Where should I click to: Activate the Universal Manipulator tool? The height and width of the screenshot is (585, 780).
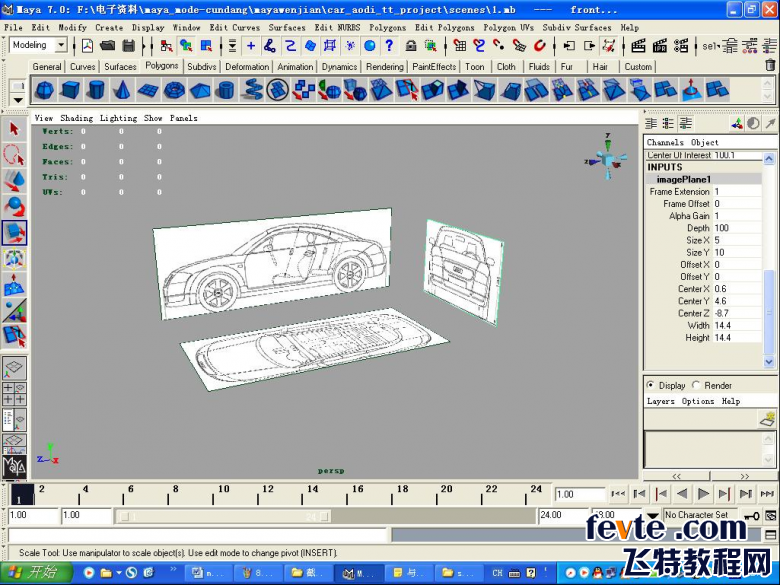(14, 259)
